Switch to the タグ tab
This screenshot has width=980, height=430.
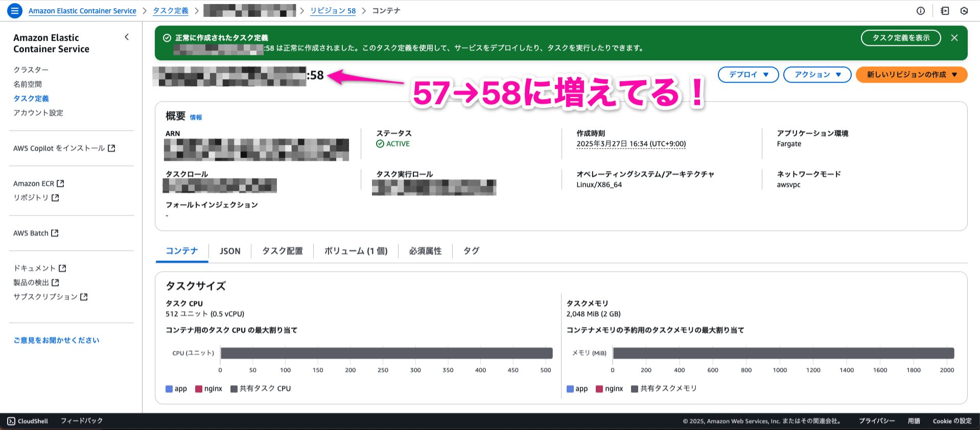pos(471,251)
